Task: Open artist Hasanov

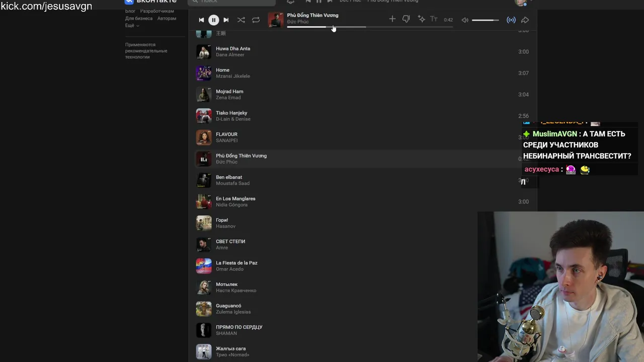Action: [x=225, y=226]
